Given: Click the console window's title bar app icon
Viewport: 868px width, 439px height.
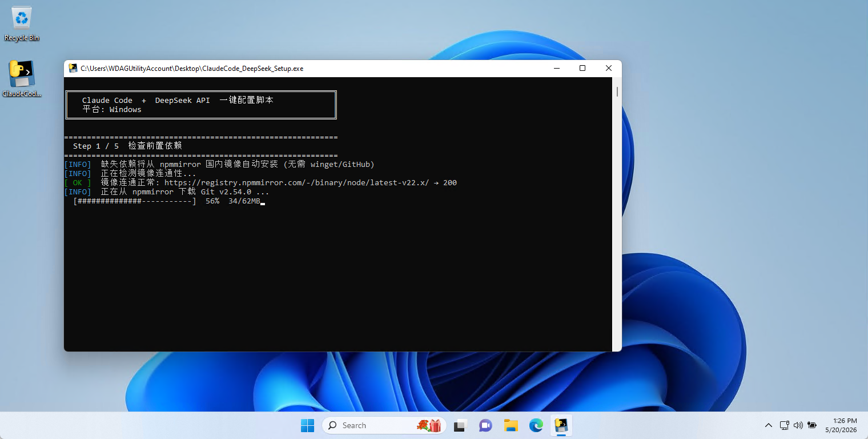Looking at the screenshot, I should 73,69.
